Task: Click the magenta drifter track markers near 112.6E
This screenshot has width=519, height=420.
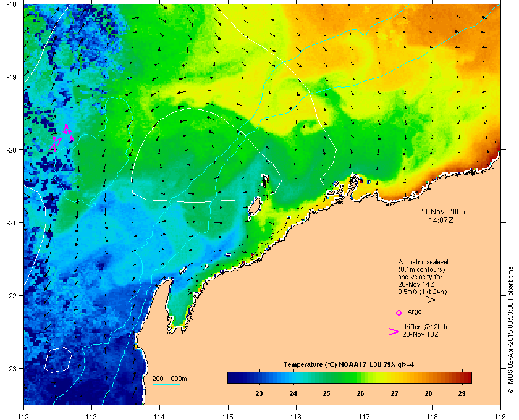Action: point(62,138)
